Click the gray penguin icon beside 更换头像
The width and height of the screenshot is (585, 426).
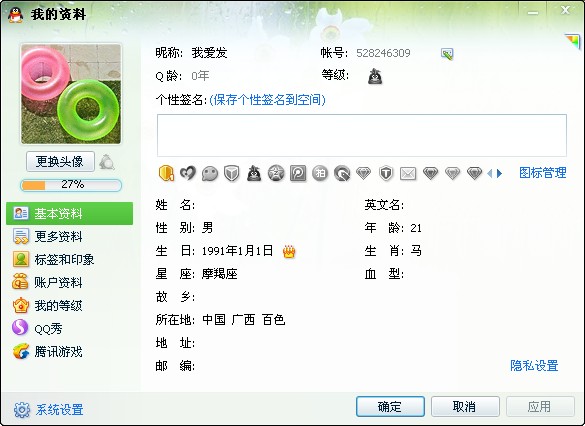pyautogui.click(x=107, y=162)
